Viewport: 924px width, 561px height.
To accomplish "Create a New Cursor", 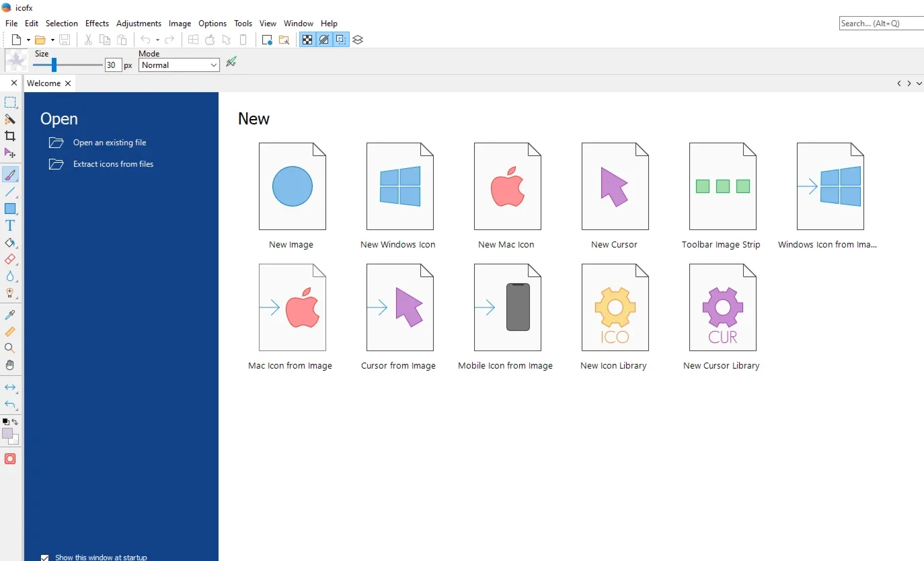I will pyautogui.click(x=615, y=195).
